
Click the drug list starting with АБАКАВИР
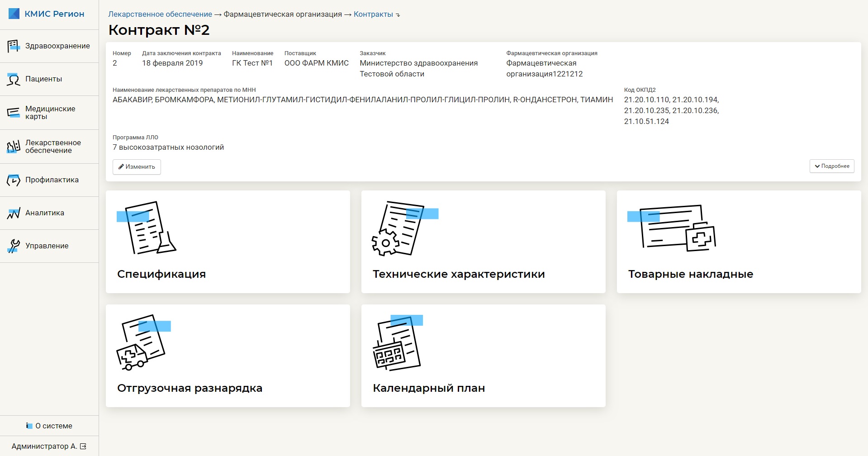363,100
